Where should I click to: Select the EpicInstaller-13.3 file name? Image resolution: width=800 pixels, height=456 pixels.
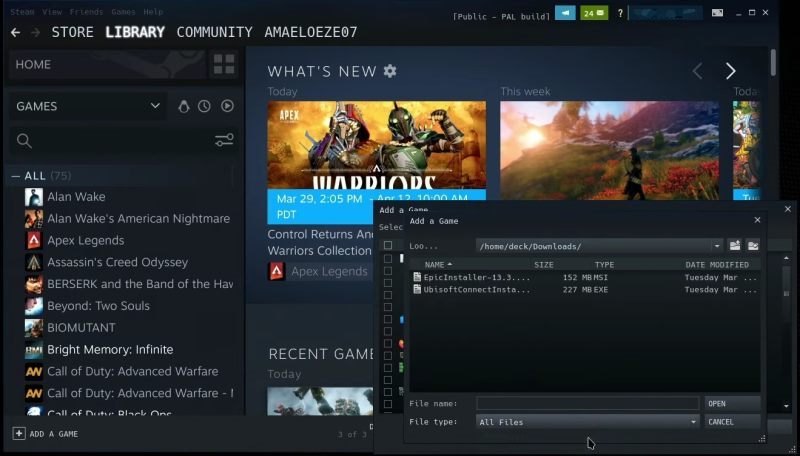[x=477, y=277]
